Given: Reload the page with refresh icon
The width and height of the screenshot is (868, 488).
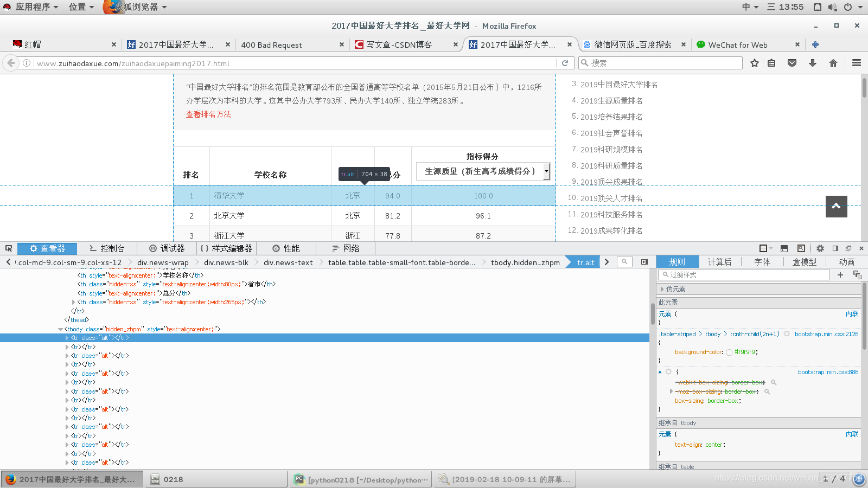Looking at the screenshot, I should pos(565,63).
